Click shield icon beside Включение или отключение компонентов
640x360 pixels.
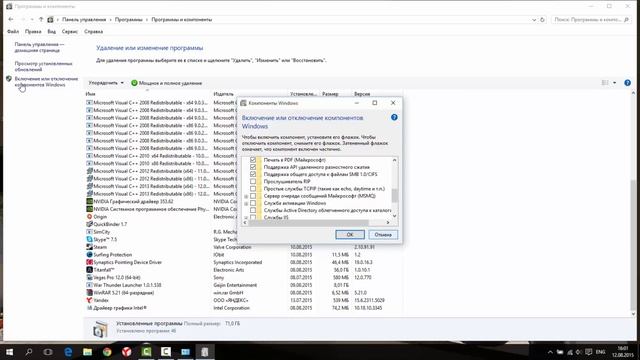coord(9,79)
